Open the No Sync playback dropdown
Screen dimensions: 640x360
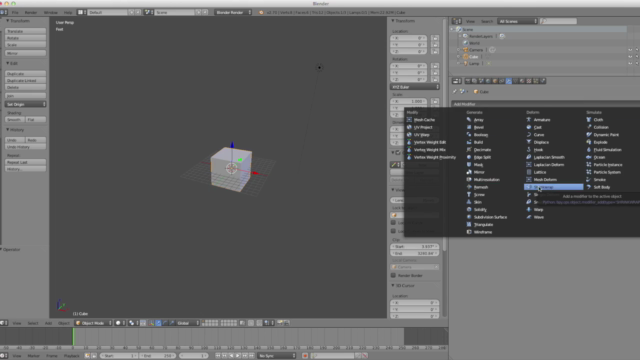tap(277, 356)
